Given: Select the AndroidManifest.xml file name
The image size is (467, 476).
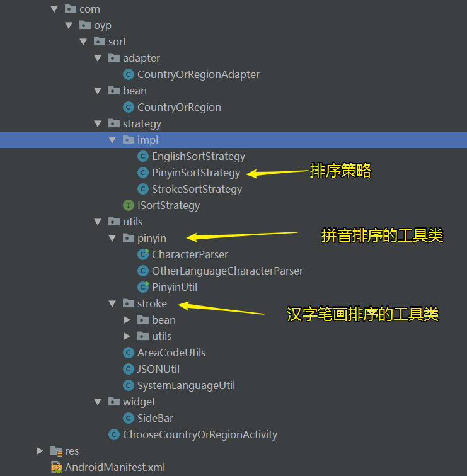Looking at the screenshot, I should coord(115,467).
